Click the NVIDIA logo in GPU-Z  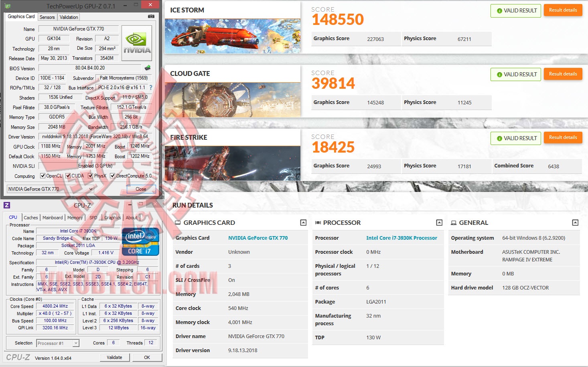click(x=137, y=43)
